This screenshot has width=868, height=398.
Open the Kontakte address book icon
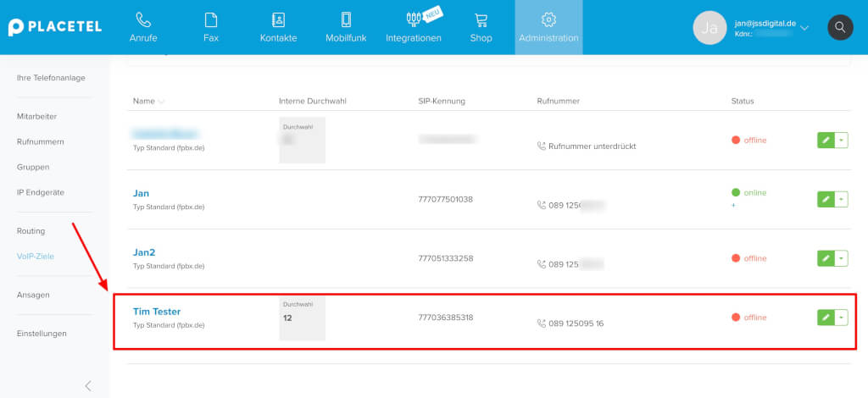[278, 20]
